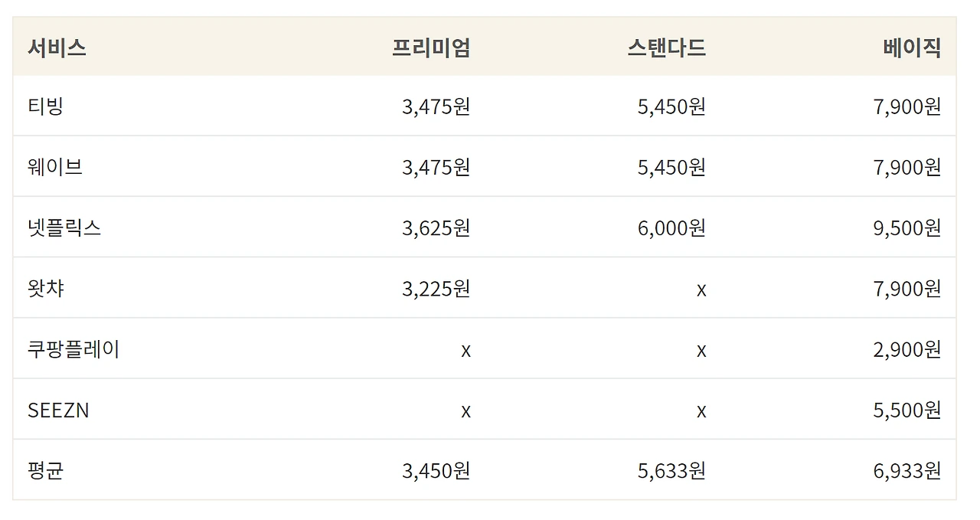Select the 프리미엄 column header
This screenshot has width=980, height=520.
click(431, 47)
